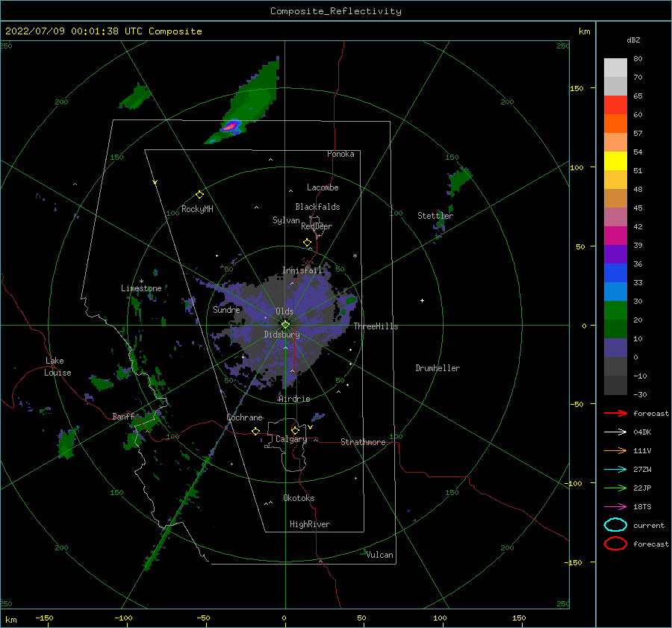
Task: Click the Blackfalds city label
Action: [x=317, y=207]
